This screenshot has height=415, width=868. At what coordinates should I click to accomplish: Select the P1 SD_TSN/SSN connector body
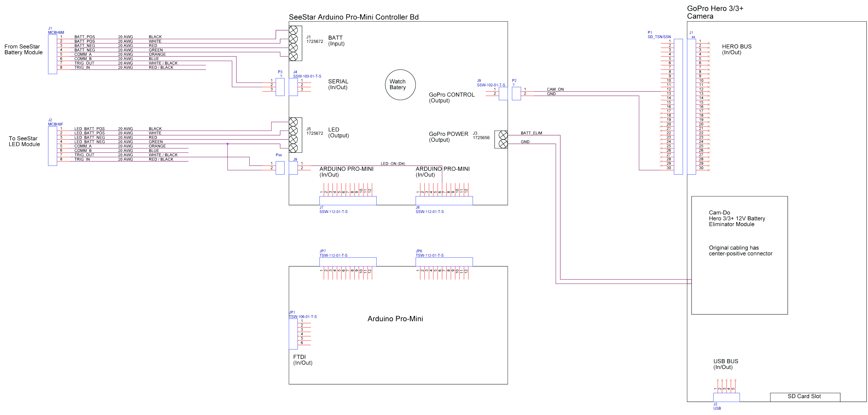pyautogui.click(x=678, y=107)
